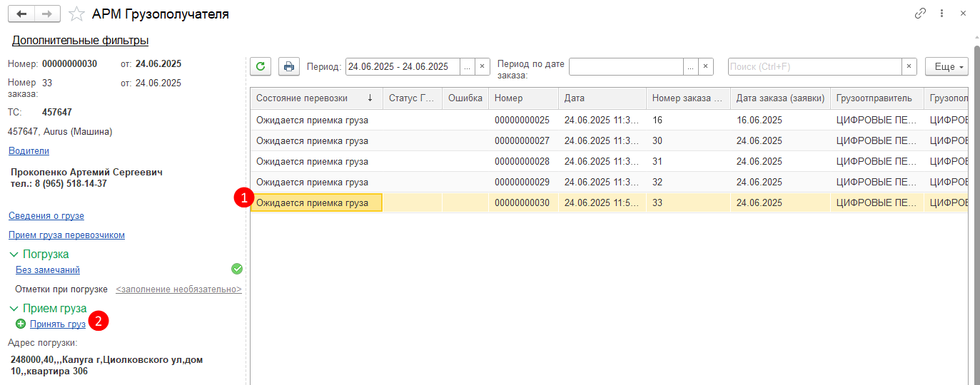Click the Дата заказа (заявки) column header

(x=780, y=98)
